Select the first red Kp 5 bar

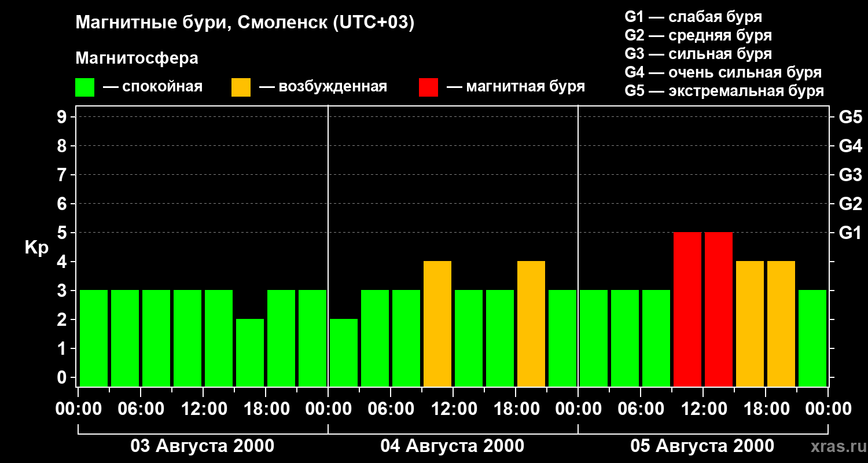point(687,309)
